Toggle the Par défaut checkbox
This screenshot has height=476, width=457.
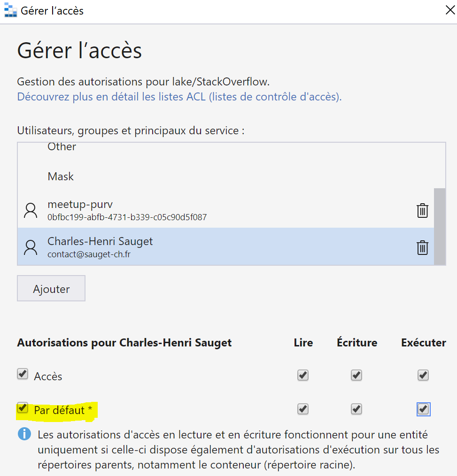(23, 407)
